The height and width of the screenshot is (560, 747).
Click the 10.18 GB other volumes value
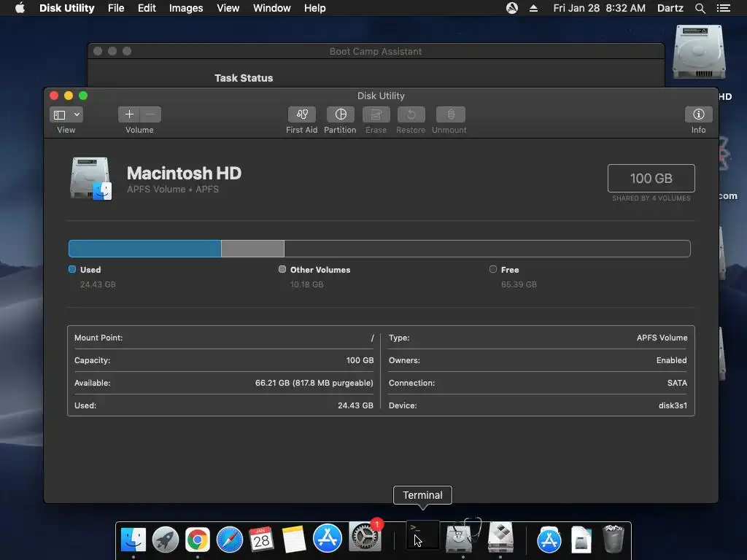click(x=307, y=284)
